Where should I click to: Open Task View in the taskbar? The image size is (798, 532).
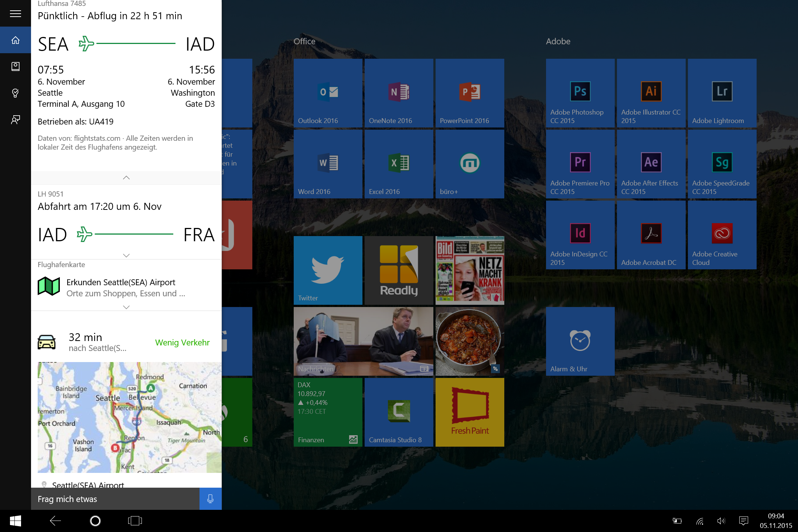tap(135, 521)
